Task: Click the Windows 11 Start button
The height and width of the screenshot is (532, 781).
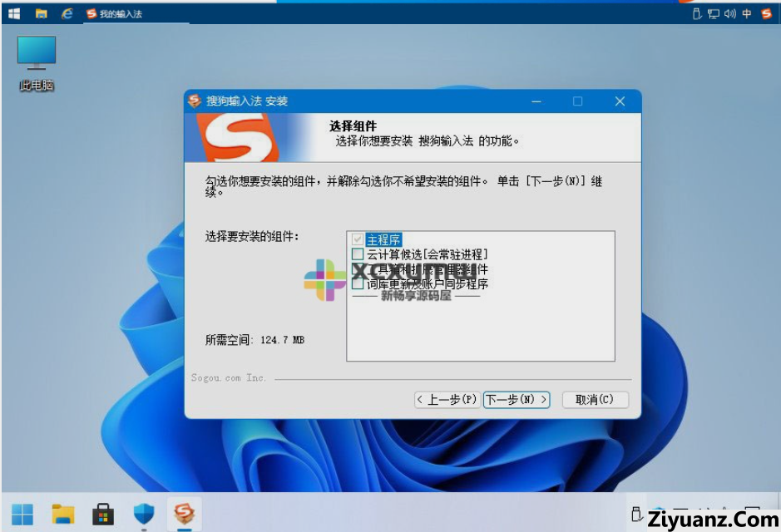Action: pyautogui.click(x=22, y=515)
